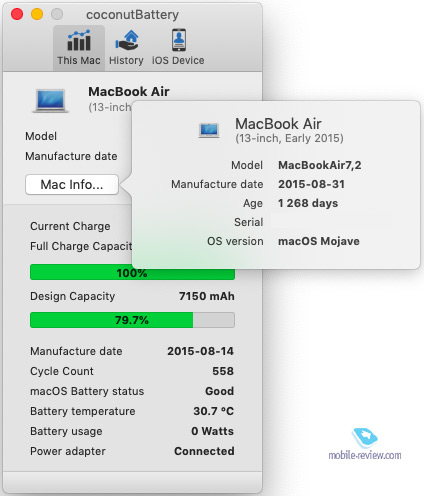This screenshot has height=496, width=424.
Task: Select the MacBookAir7,2 model value
Action: [x=320, y=165]
